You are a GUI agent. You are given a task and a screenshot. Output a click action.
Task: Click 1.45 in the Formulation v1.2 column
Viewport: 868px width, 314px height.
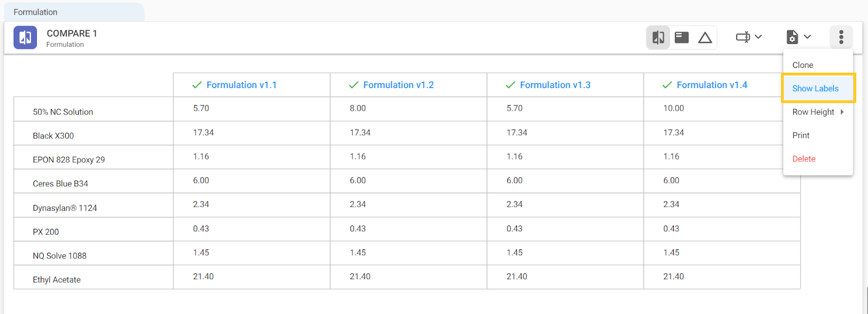pos(358,253)
